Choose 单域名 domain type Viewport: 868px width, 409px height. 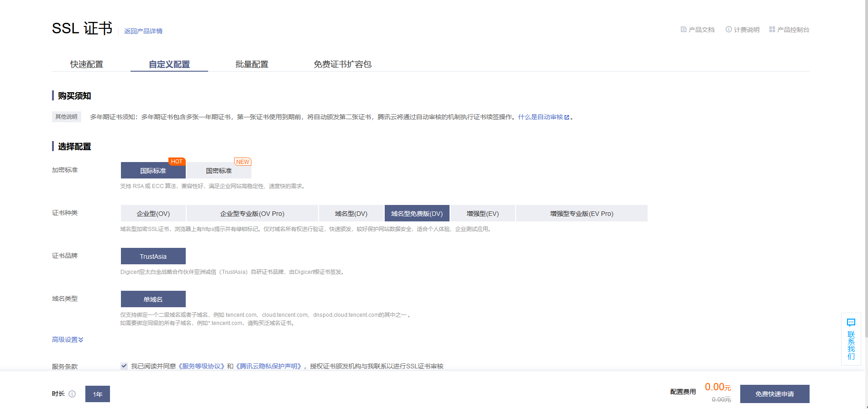(x=153, y=299)
